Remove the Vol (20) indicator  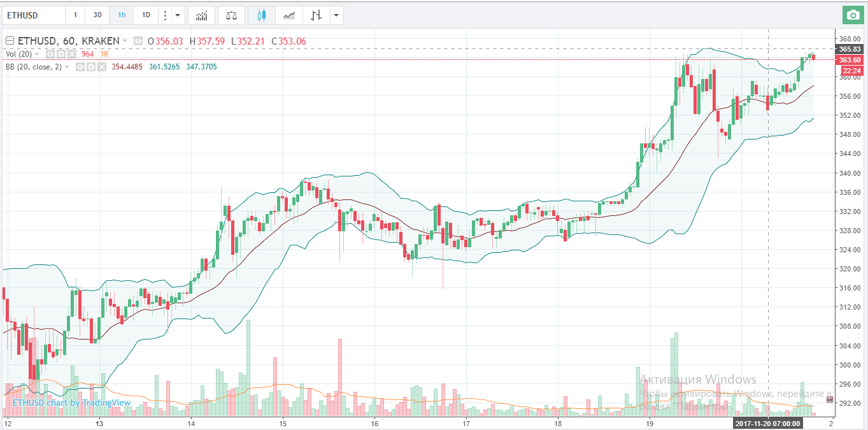(x=71, y=54)
